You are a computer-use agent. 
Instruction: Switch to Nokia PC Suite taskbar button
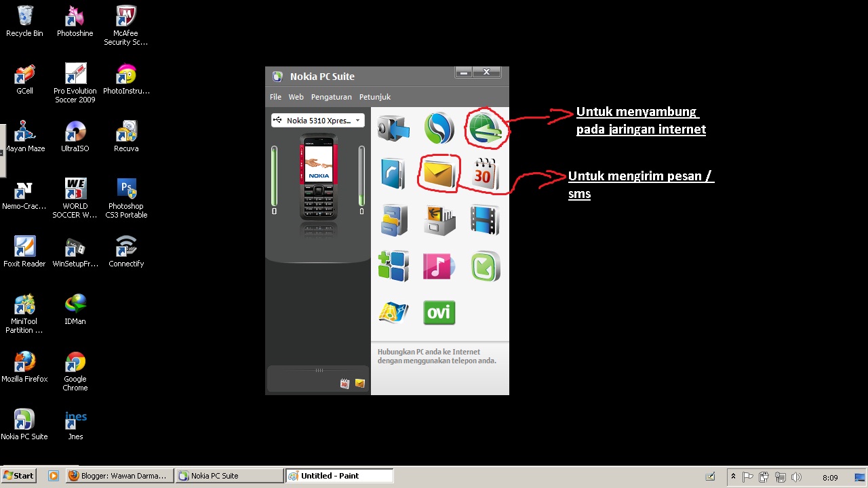(229, 476)
